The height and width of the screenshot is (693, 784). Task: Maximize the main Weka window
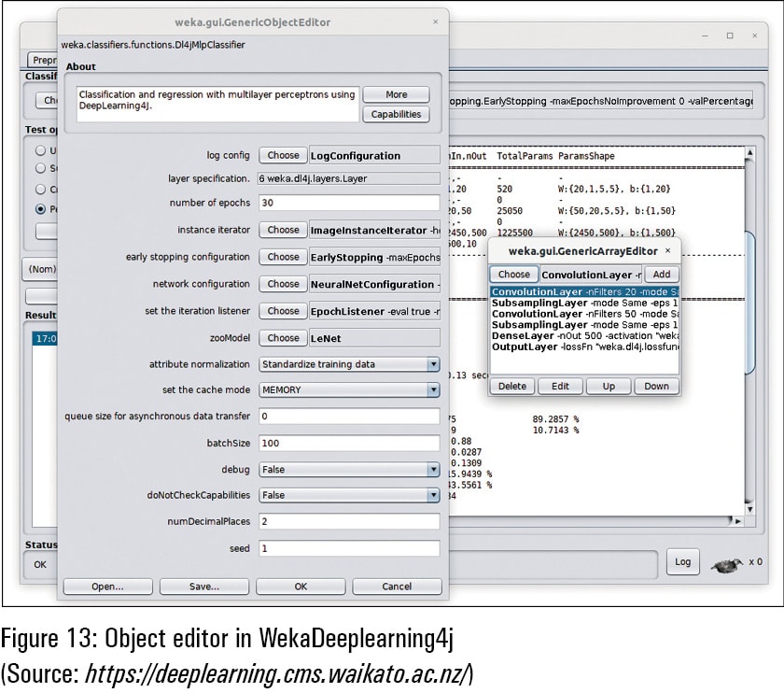tap(730, 35)
